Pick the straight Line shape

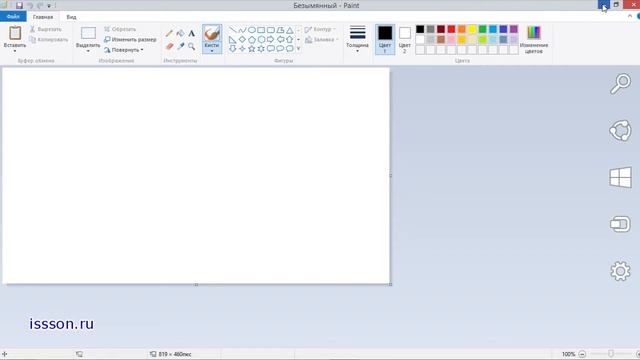232,30
